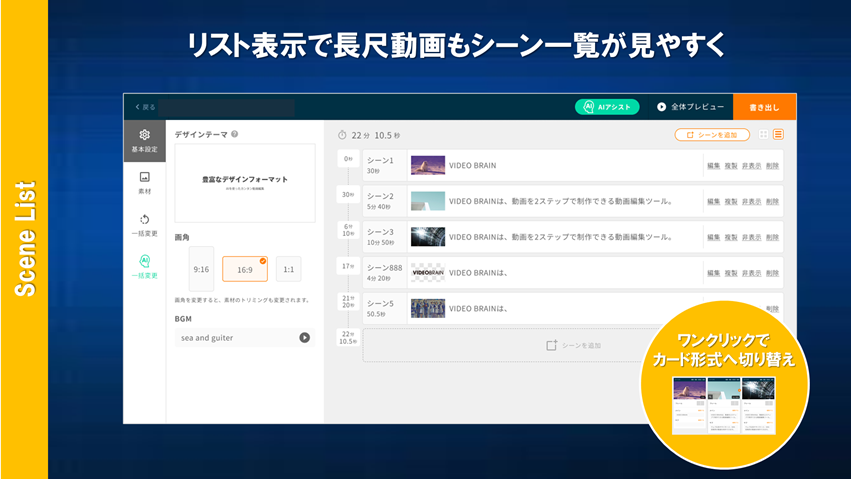Select the 16:9 aspect ratio
The height and width of the screenshot is (479, 851).
coord(245,269)
